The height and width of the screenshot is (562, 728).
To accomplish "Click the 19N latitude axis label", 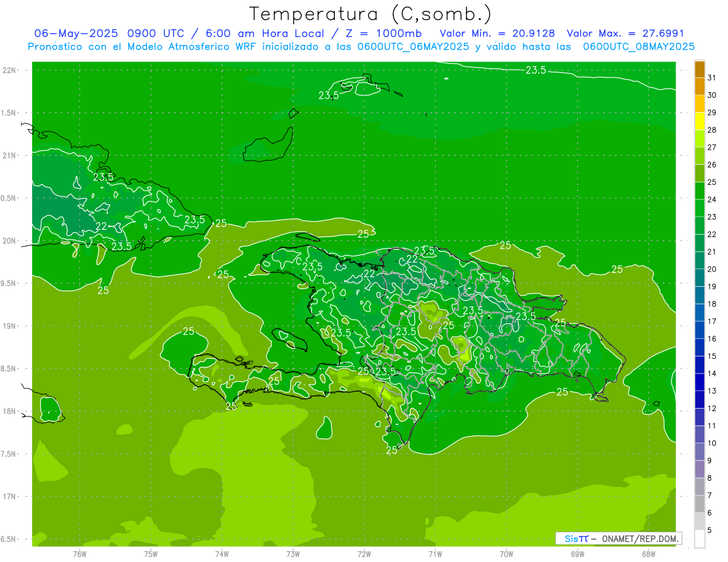I will 10,326.
